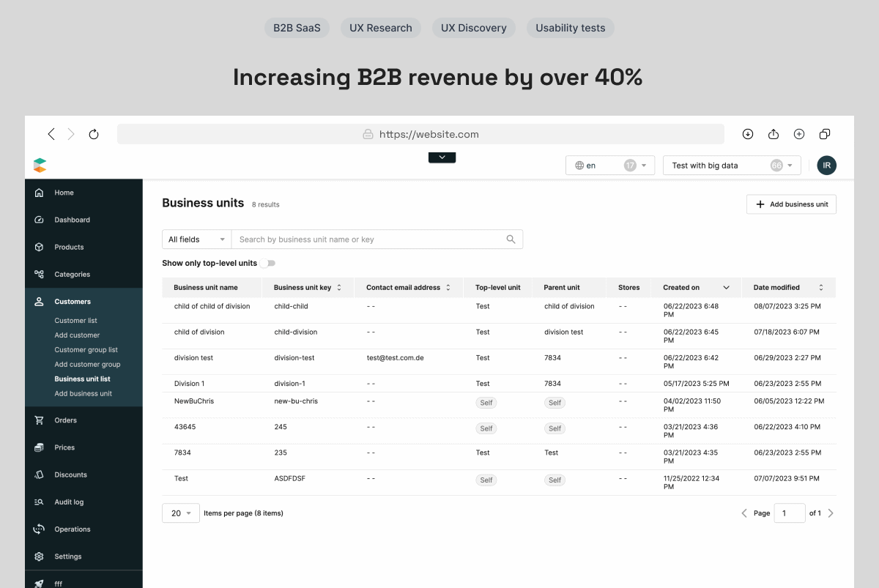
Task: Click the Home sidebar icon
Action: 39,193
